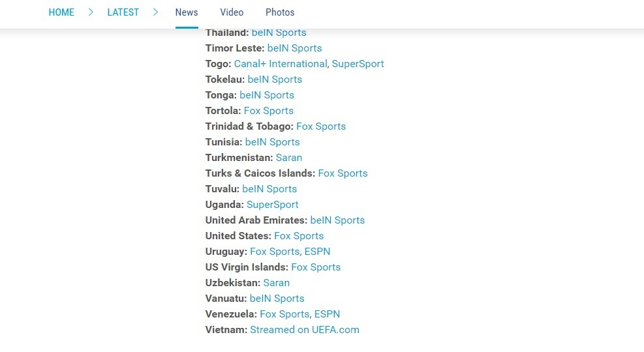Image resolution: width=644 pixels, height=352 pixels.
Task: Open Uruguay's Fox Sports, ESPN link
Action: click(x=290, y=252)
